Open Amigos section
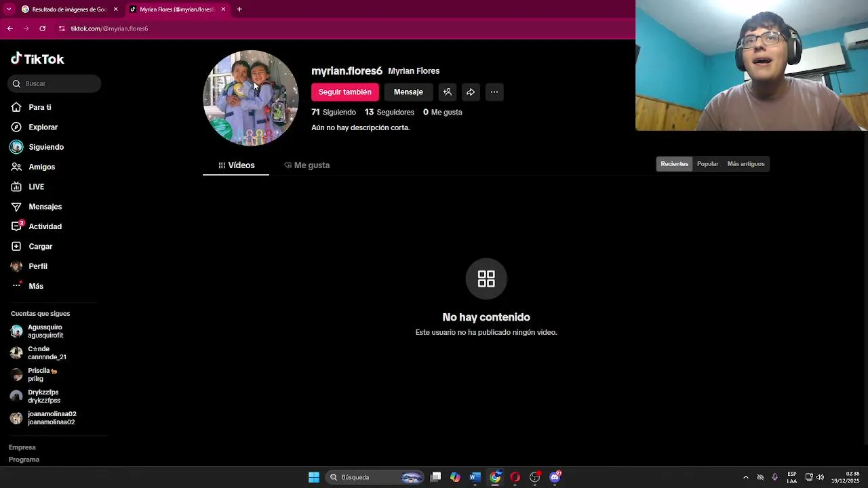This screenshot has height=488, width=868. 41,167
